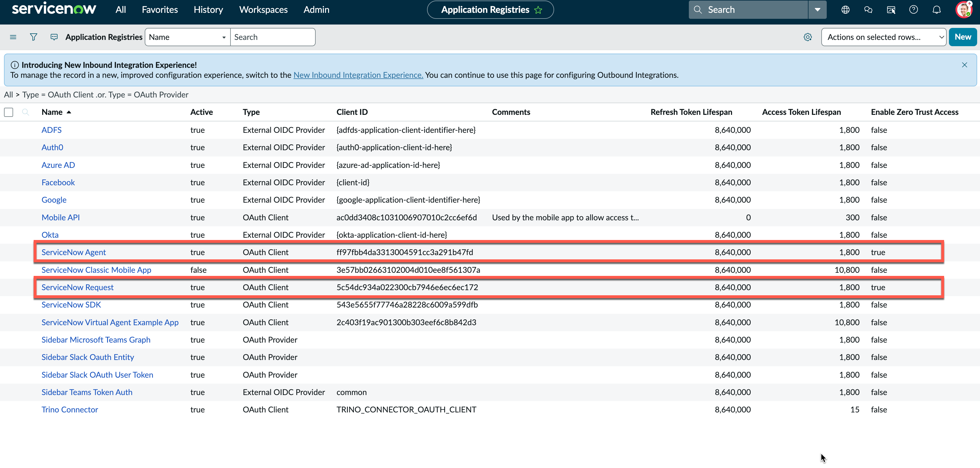Open the Trino Connector record
980x468 pixels.
[70, 409]
